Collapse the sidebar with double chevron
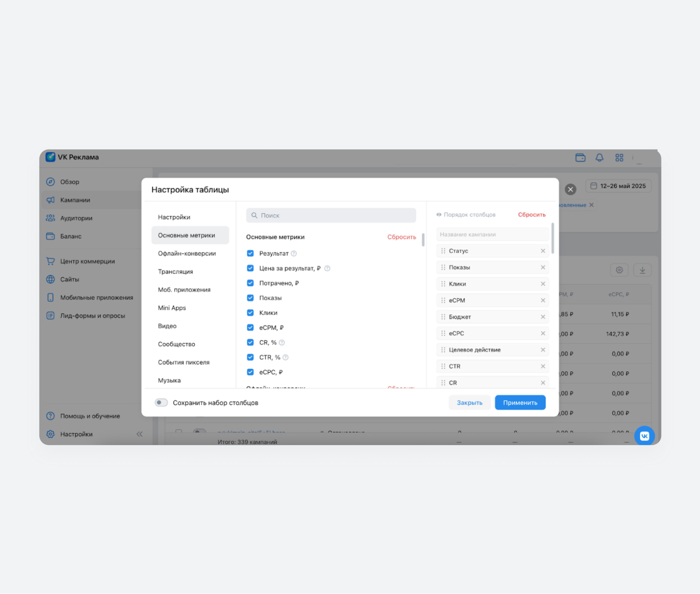Screen dimensions: 700x594 pos(139,434)
